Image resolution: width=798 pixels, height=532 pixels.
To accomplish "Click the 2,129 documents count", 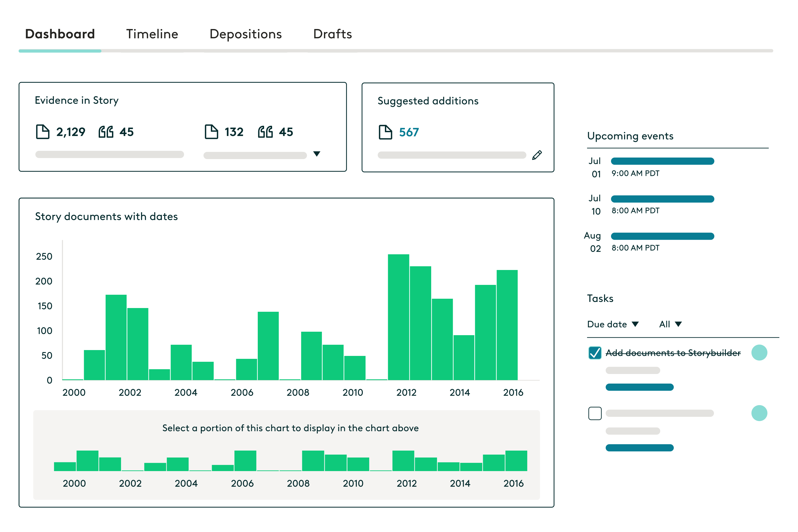I will [x=70, y=132].
